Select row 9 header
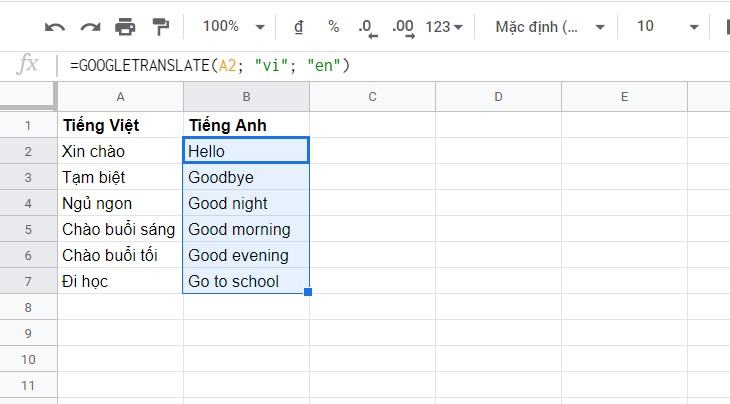 [x=28, y=333]
